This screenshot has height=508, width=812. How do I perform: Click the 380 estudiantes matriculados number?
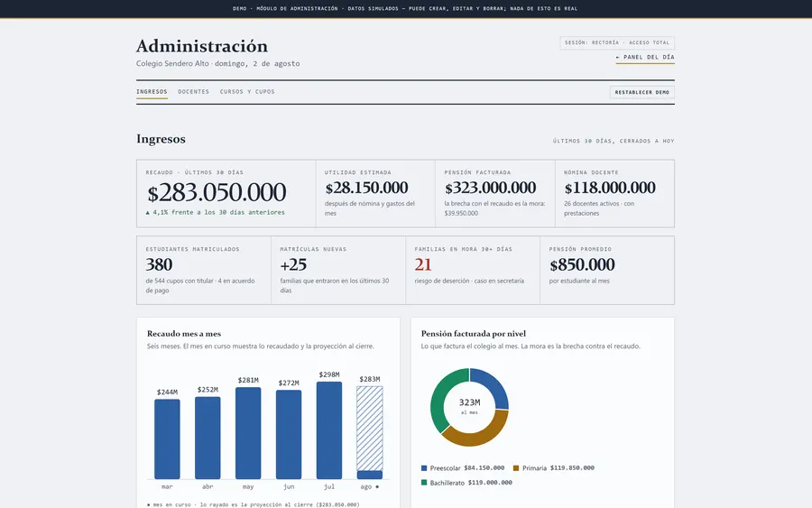point(159,264)
